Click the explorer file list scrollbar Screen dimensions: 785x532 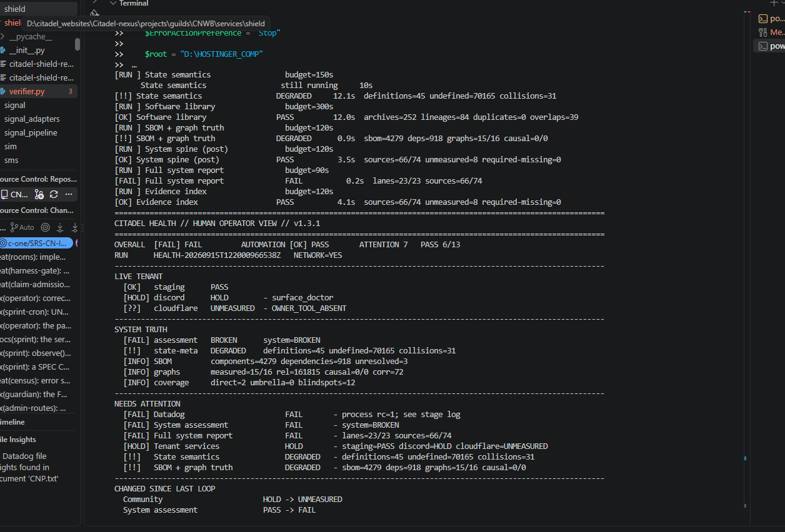point(77,44)
